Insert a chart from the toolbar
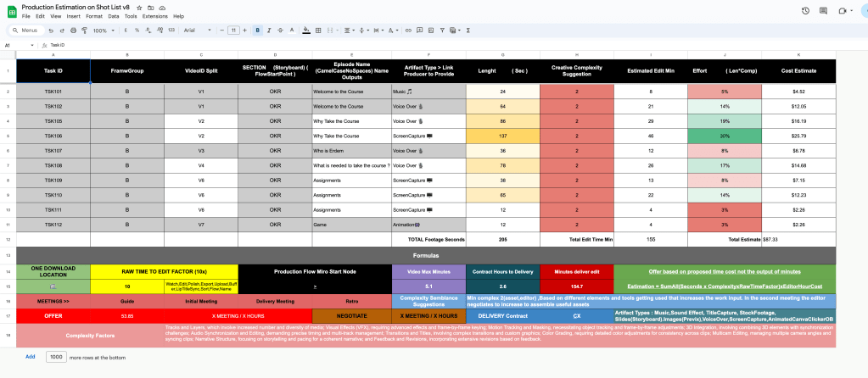 tap(431, 31)
